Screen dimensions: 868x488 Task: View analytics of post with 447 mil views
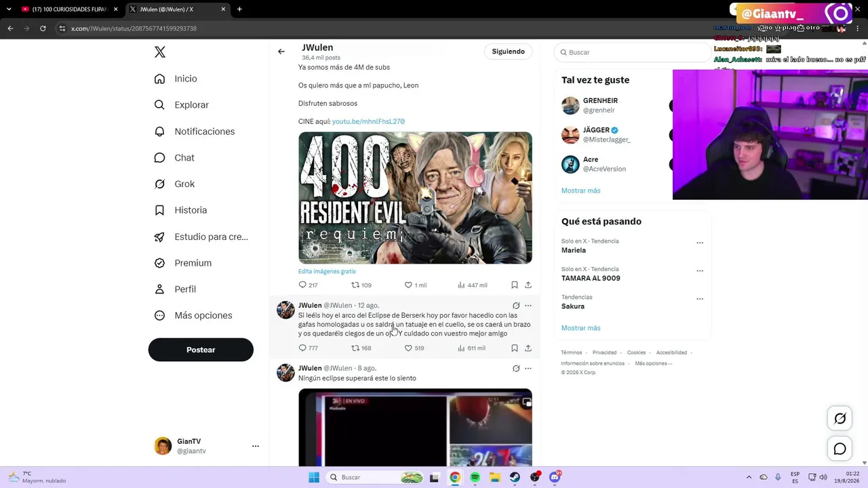[472, 285]
